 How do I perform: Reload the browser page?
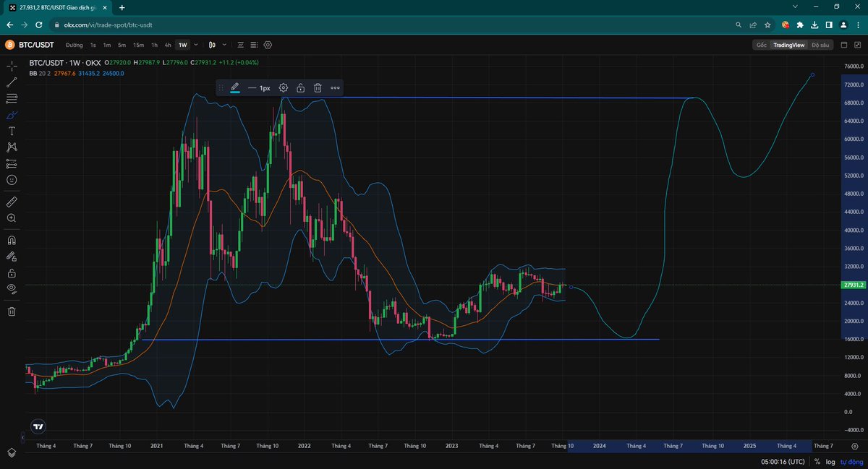[41, 24]
